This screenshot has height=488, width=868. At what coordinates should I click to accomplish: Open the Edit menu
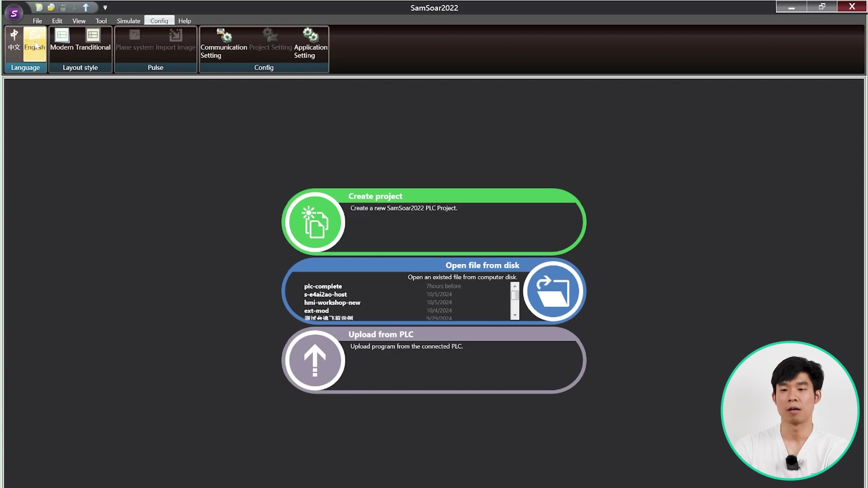click(x=57, y=21)
